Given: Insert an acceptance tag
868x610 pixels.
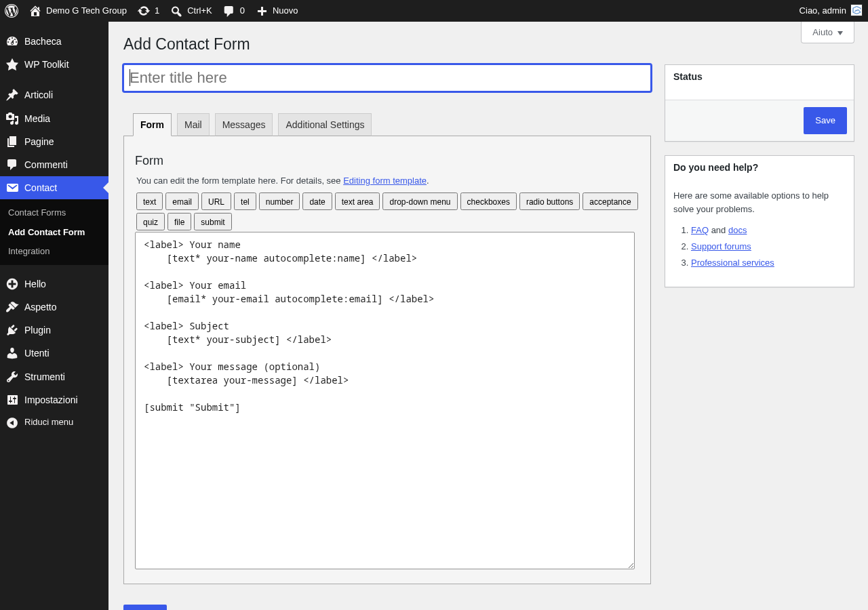Looking at the screenshot, I should tap(610, 201).
